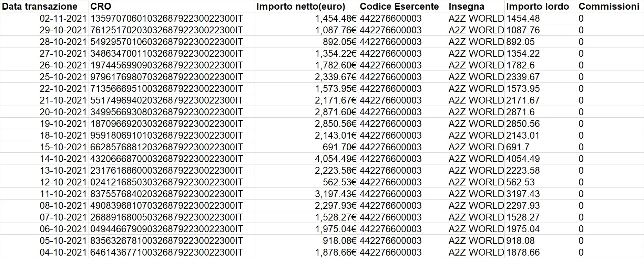
Task: Select CRO cell starting with 761251702
Action: pyautogui.click(x=166, y=30)
